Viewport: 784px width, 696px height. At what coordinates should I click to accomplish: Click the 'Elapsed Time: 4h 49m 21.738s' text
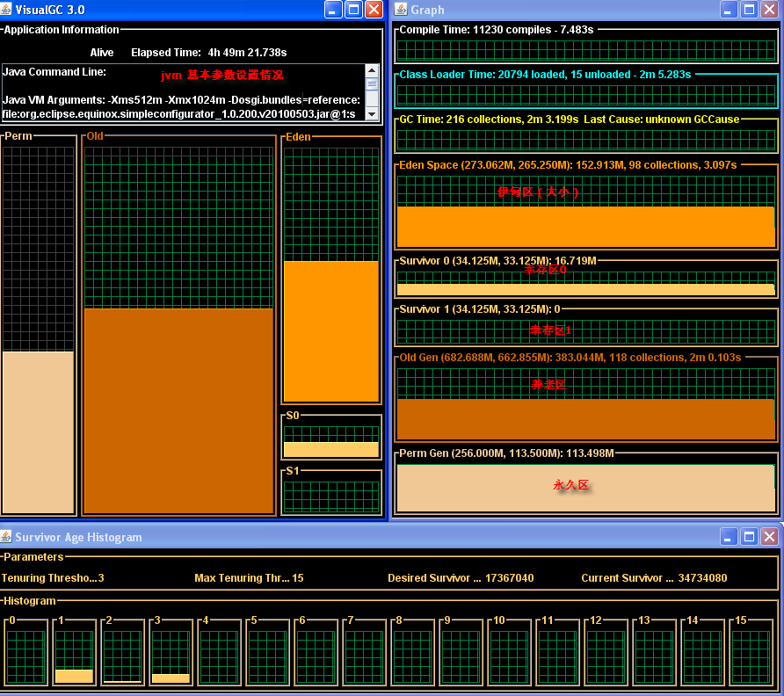click(x=209, y=53)
